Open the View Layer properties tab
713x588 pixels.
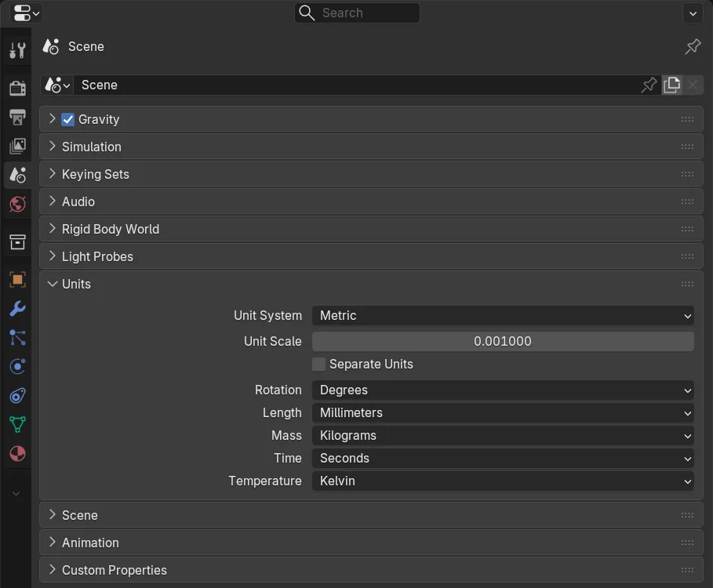click(x=17, y=146)
